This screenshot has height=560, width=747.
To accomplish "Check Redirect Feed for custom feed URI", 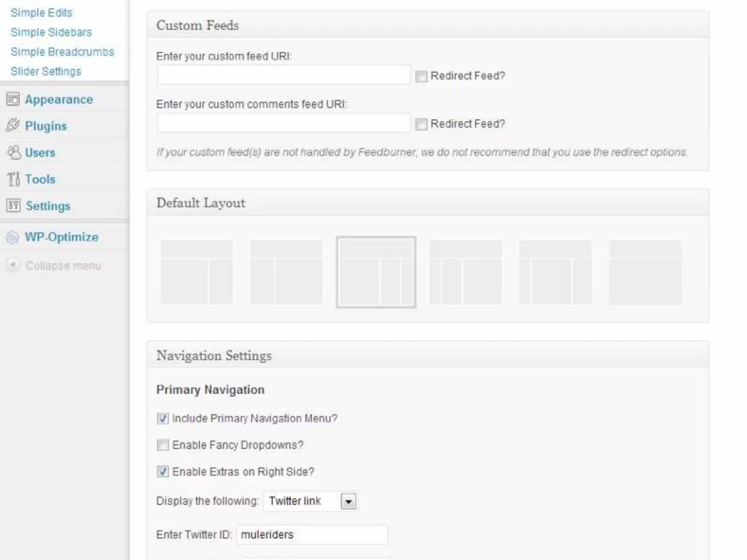I will 421,77.
